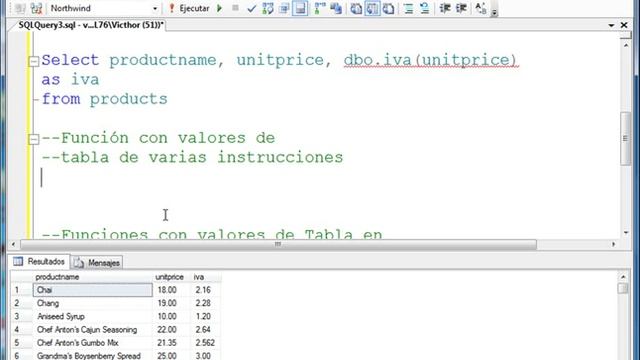This screenshot has width=640, height=360.
Task: Click the Decrease Indent icon
Action: point(445,8)
